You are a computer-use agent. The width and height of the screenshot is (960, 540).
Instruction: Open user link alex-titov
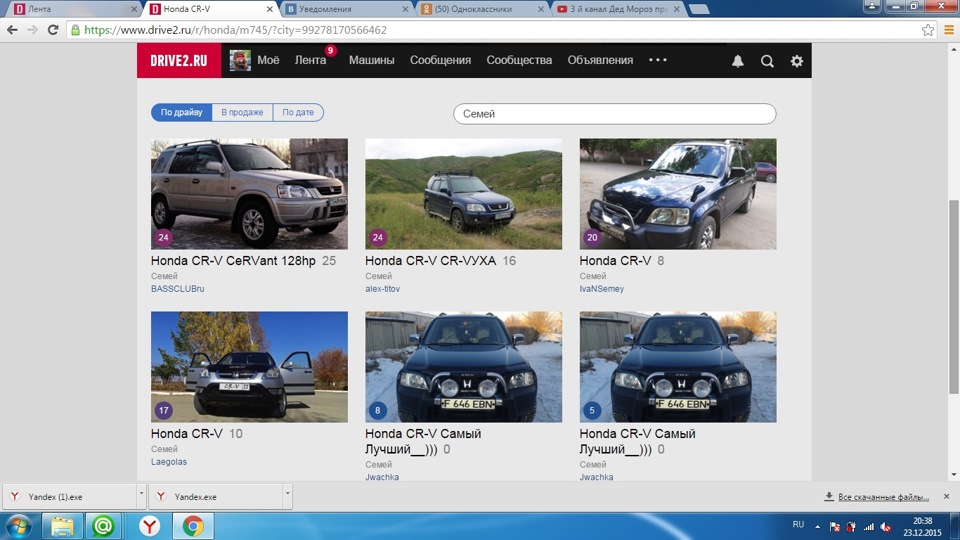click(x=383, y=288)
